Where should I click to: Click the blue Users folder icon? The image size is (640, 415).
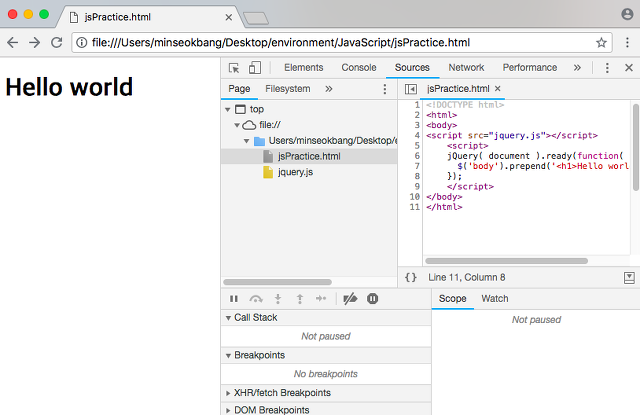pos(260,141)
